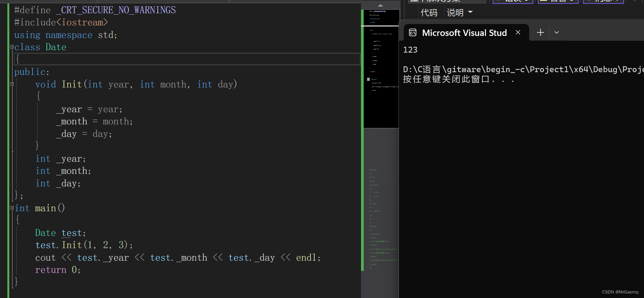Click the 说明 column header

pyautogui.click(x=455, y=13)
